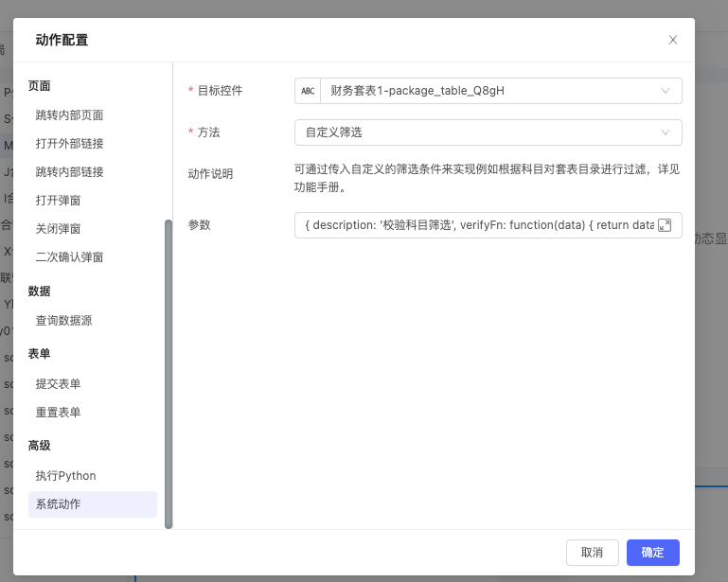
Task: Click the description text mentioning 功能手册
Action: click(487, 178)
